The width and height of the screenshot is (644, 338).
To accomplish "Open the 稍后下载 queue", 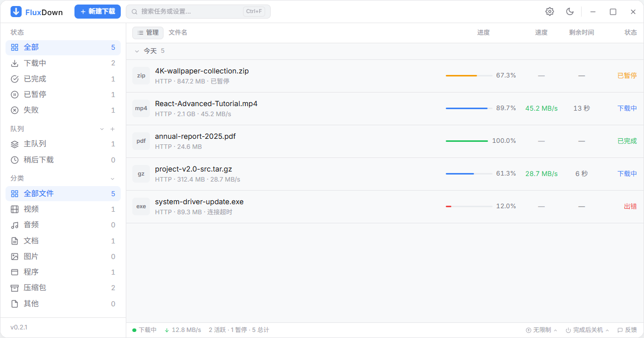I will [63, 160].
